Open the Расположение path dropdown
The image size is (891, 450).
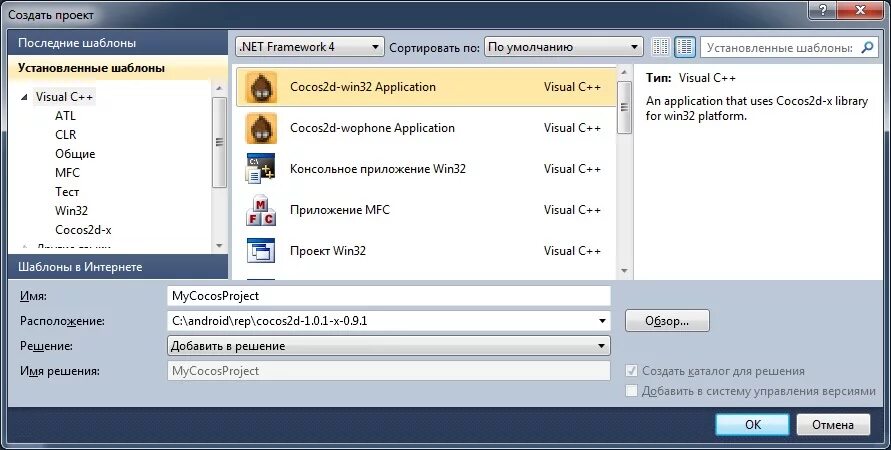tap(602, 321)
